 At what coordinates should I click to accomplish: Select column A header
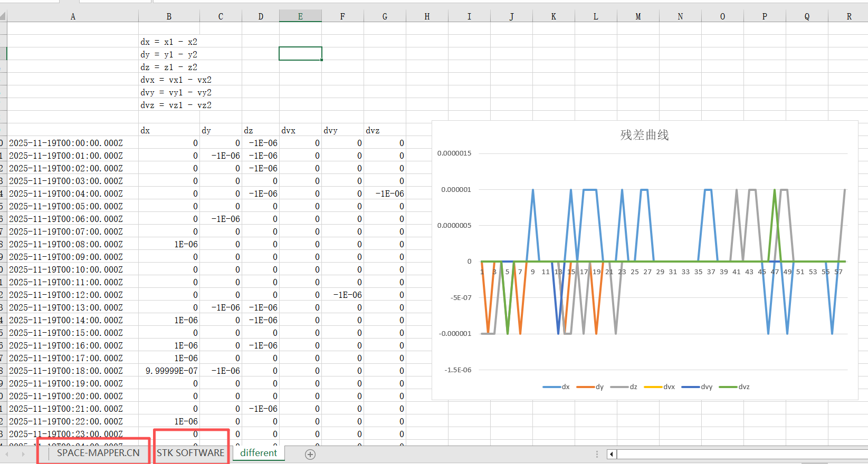[73, 16]
